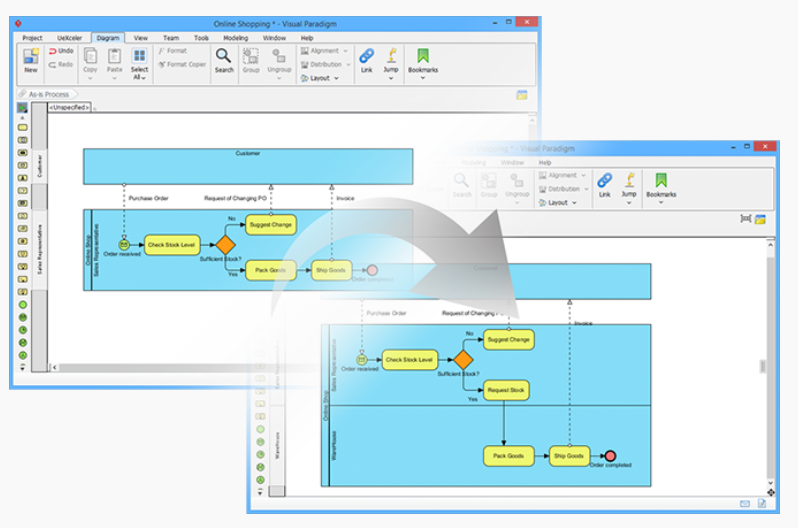The width and height of the screenshot is (798, 528).
Task: Open the Team menu
Action: (x=171, y=38)
